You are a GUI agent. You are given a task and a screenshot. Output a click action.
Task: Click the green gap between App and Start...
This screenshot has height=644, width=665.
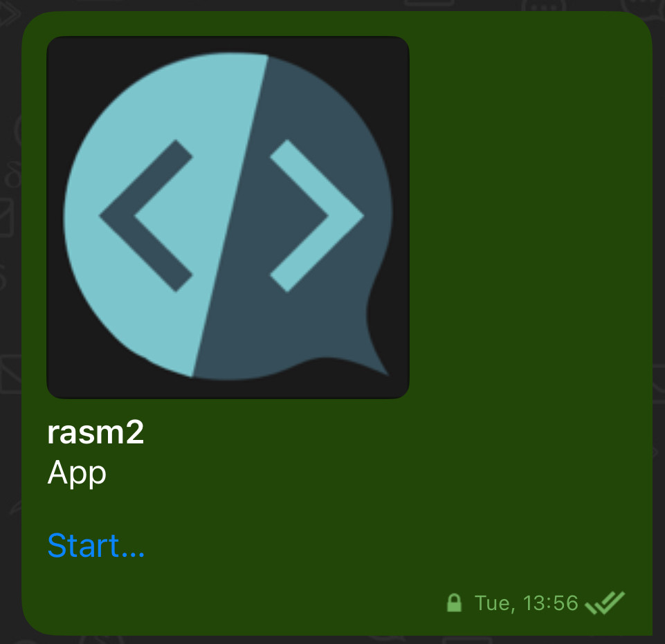point(212,510)
